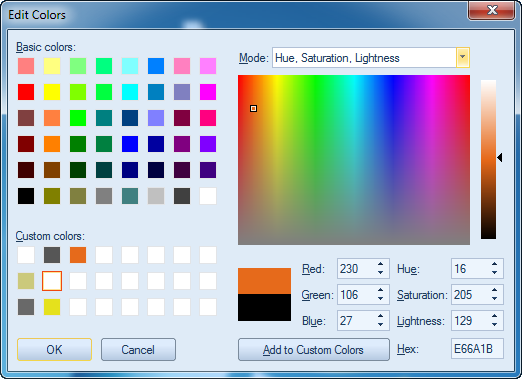Decrease Saturation with down arrow
This screenshot has width=522, height=379.
coord(495,299)
